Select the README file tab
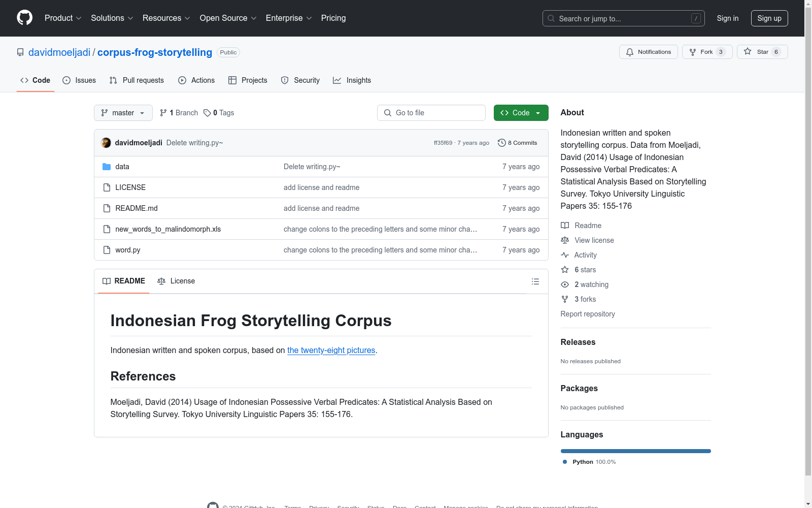 (x=124, y=281)
